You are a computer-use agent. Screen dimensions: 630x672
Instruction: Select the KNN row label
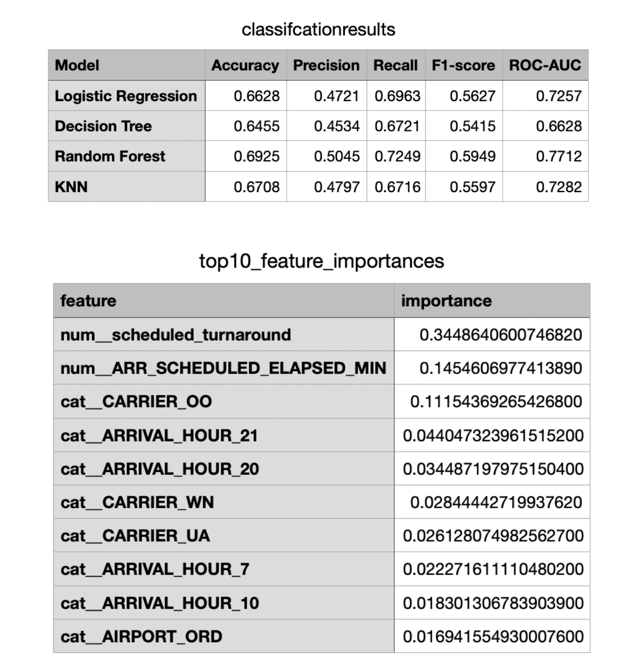(x=71, y=187)
